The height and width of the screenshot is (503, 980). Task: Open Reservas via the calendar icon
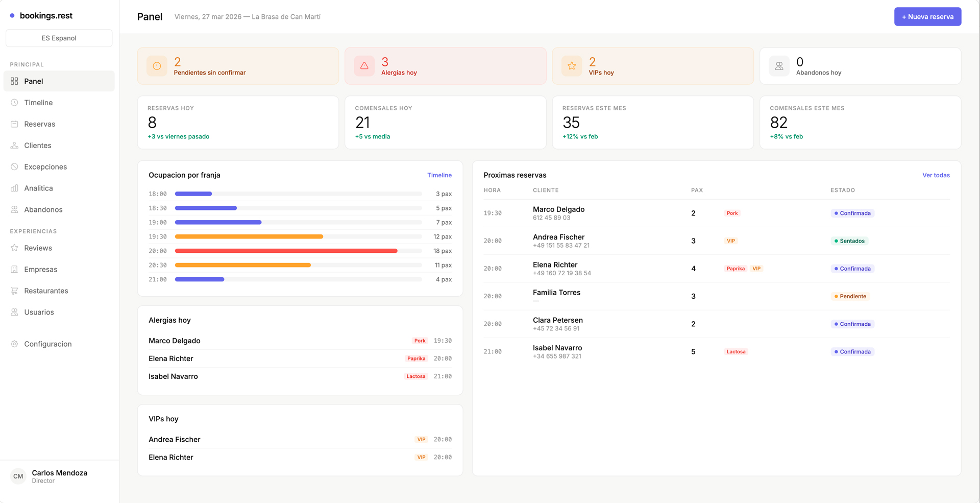pyautogui.click(x=15, y=124)
